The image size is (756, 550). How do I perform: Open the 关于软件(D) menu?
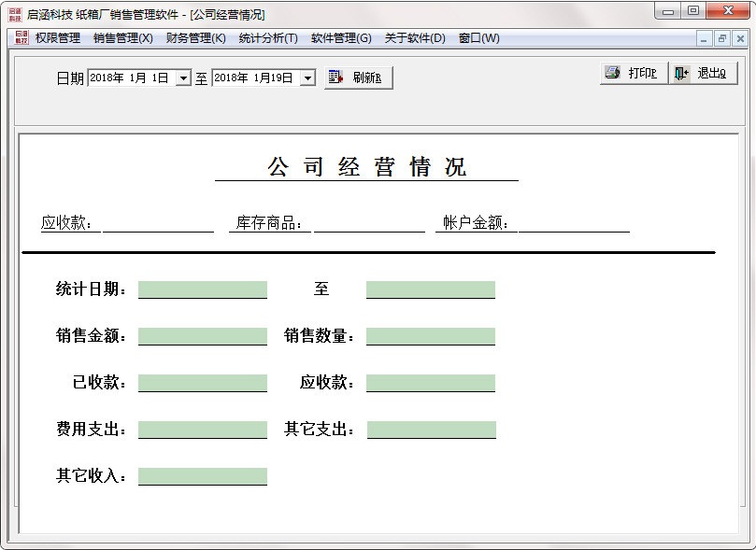(415, 37)
